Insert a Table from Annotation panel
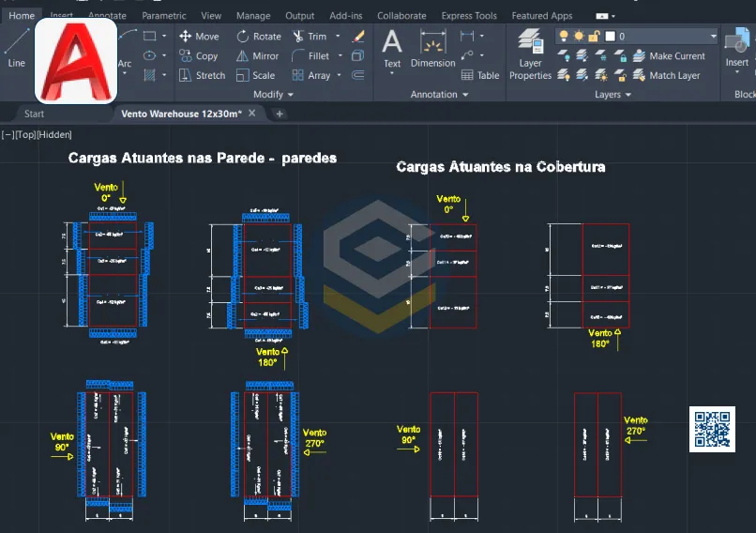The width and height of the screenshot is (756, 533). pos(480,75)
